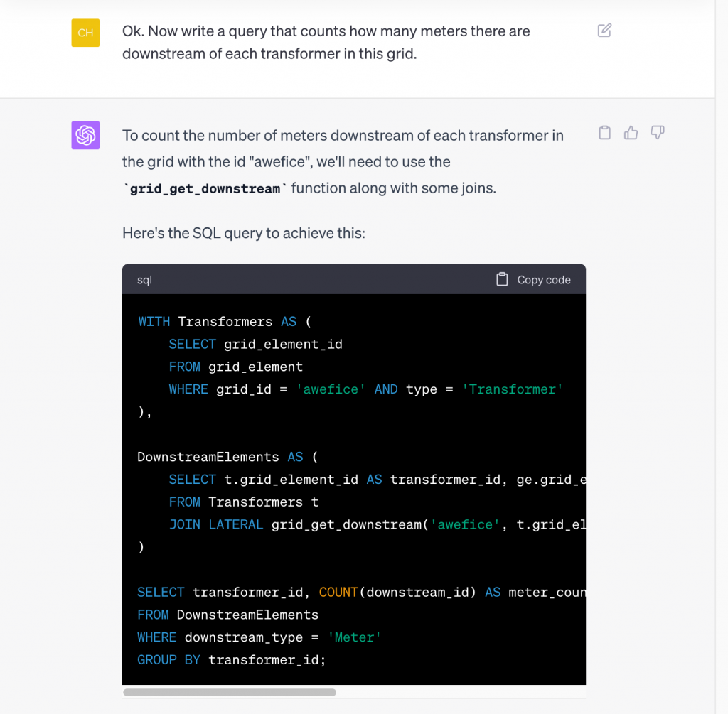Click the 'Meter' string in the code

[x=354, y=637]
